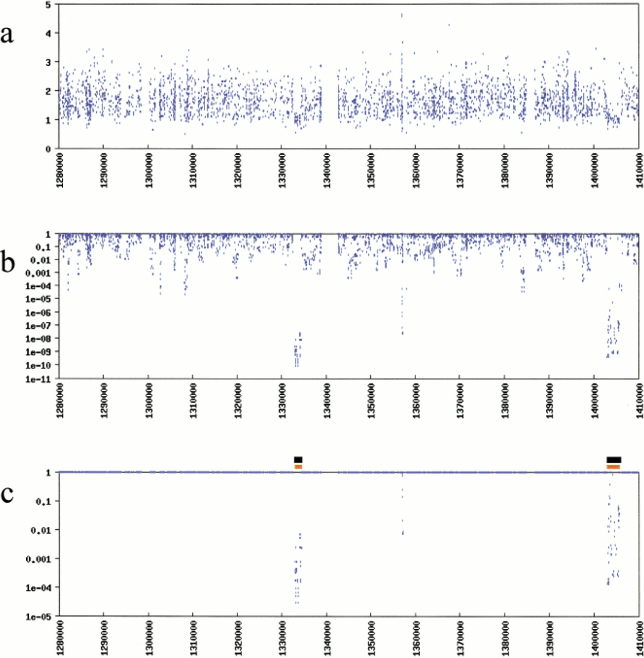The width and height of the screenshot is (644, 658).
Task: Click the point cluster near 1404000 in panel b
Action: click(x=613, y=334)
